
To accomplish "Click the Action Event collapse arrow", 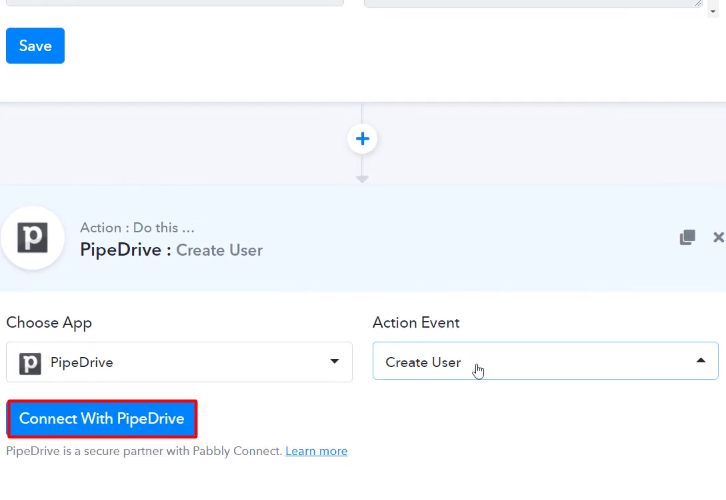I will point(701,360).
